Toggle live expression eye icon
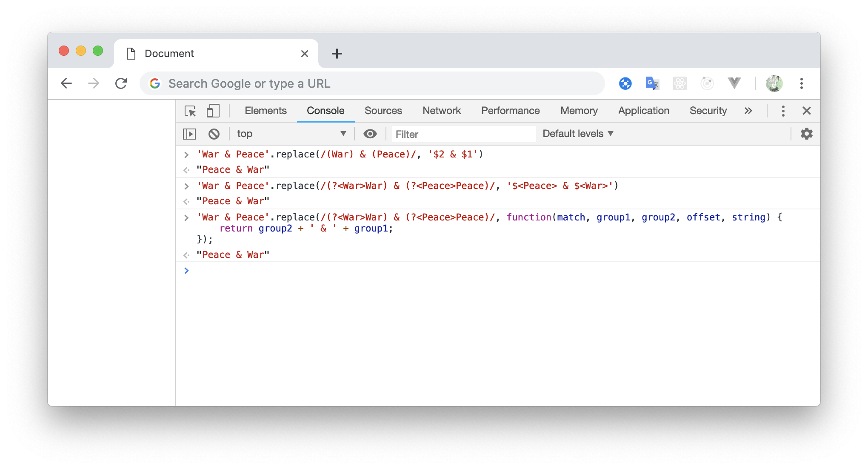The width and height of the screenshot is (868, 469). 370,134
